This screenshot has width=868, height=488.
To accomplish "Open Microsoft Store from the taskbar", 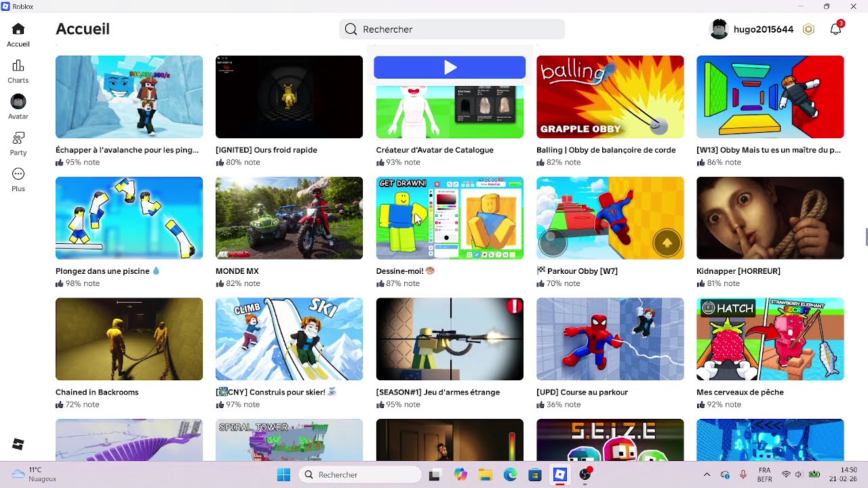I will [x=534, y=474].
